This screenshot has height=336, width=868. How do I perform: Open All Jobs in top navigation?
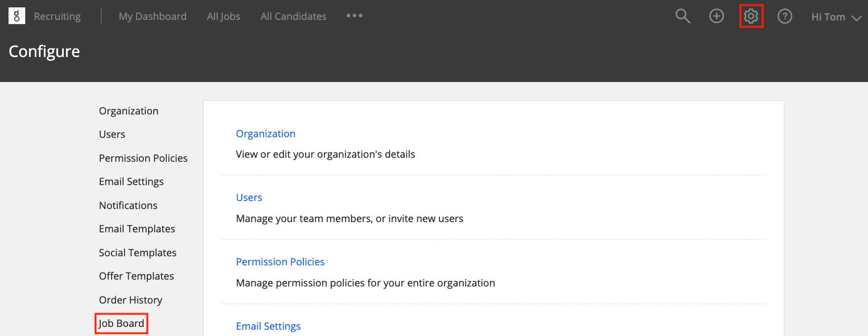224,17
